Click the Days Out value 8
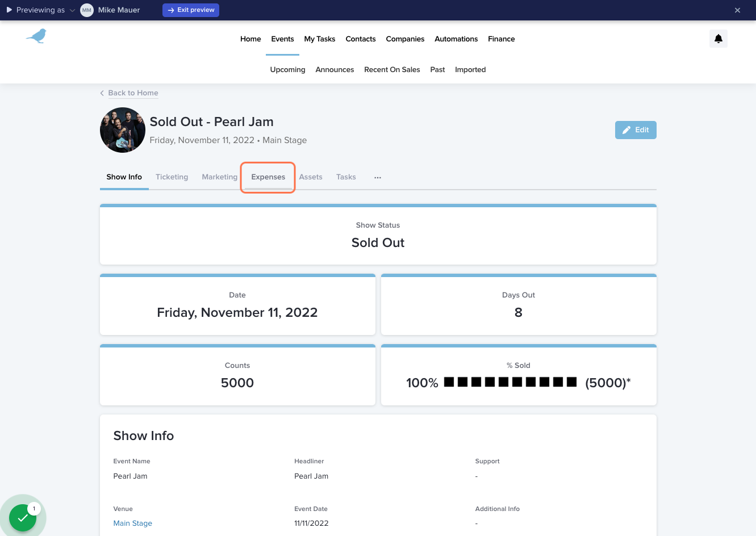The image size is (756, 536). point(519,312)
